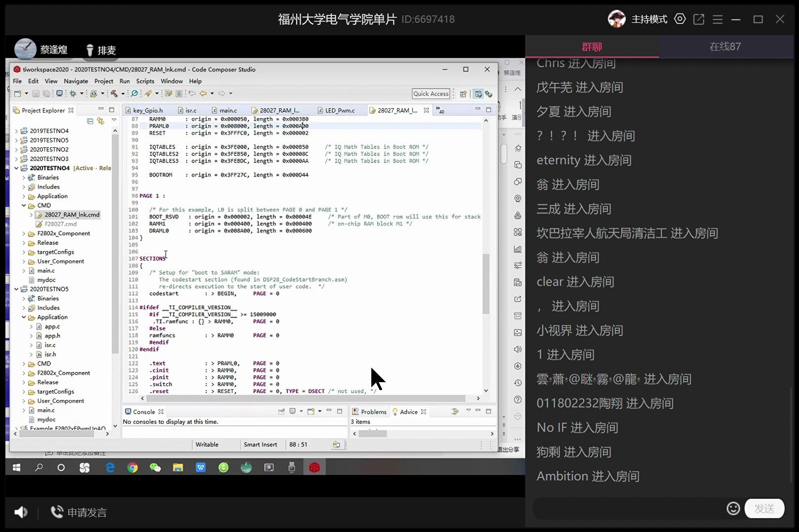Viewport: 799px width, 532px height.
Task: Click the 发送 send button
Action: [x=764, y=508]
